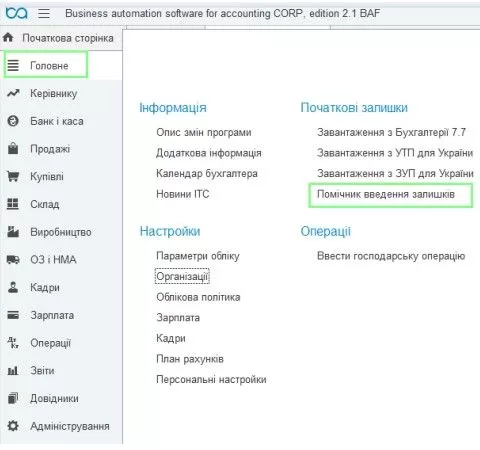Click the Організації link
Image resolution: width=480 pixels, height=450 pixels.
182,276
